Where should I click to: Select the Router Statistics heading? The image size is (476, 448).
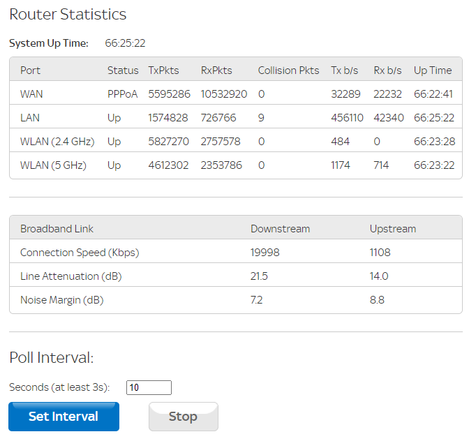coord(68,15)
